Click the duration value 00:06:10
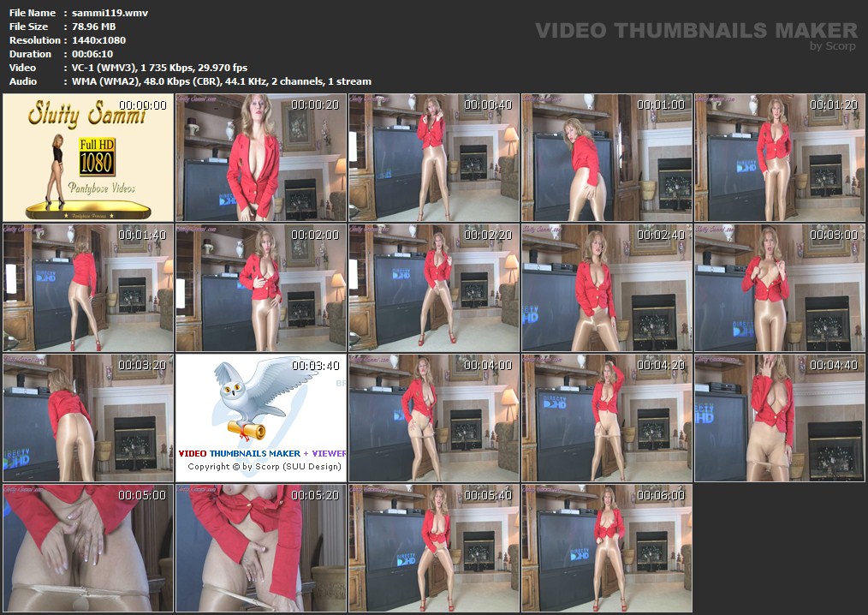 pyautogui.click(x=94, y=54)
